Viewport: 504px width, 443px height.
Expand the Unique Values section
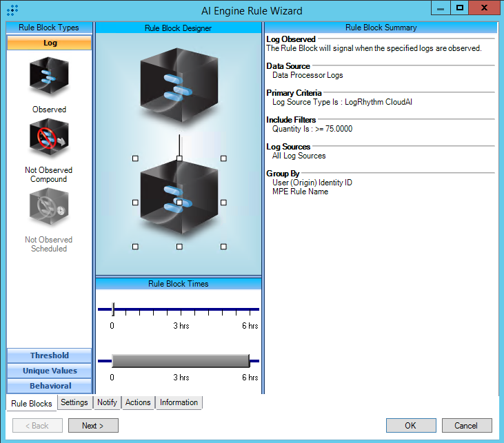49,371
